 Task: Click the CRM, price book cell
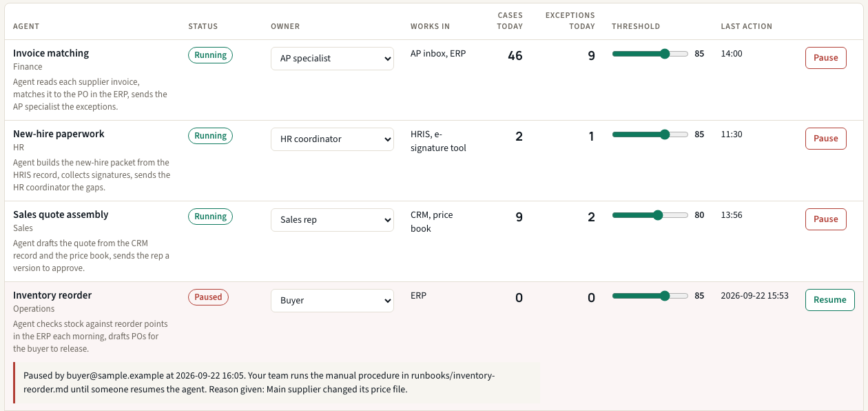pos(431,221)
